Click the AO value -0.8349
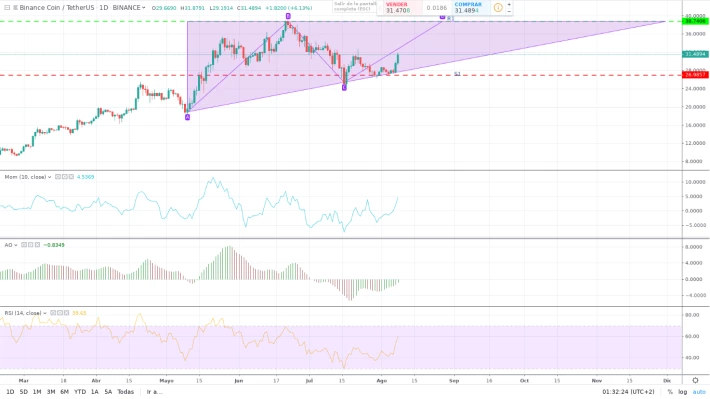 pos(54,245)
